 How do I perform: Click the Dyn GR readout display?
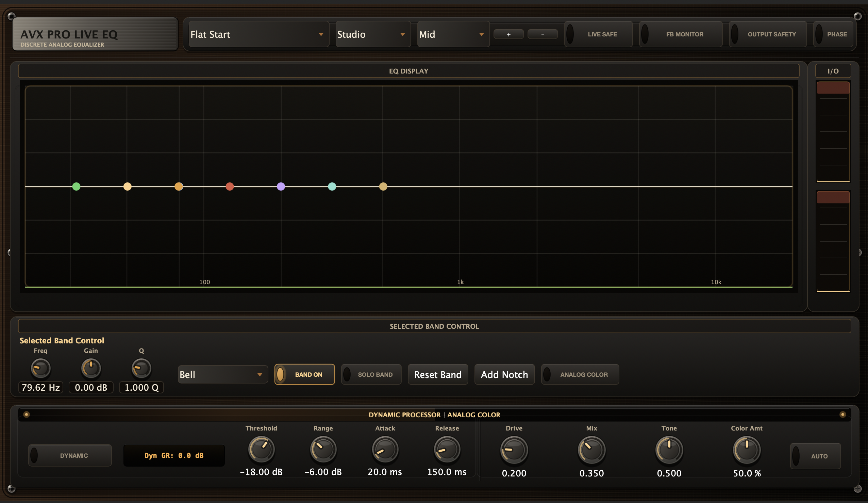174,455
